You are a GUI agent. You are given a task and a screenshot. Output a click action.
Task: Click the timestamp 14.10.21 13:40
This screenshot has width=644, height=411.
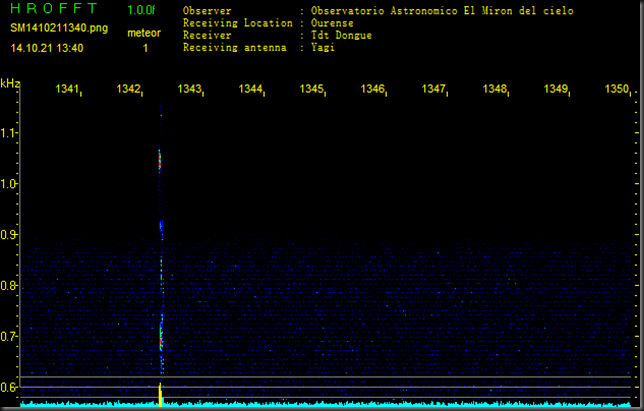[x=47, y=48]
